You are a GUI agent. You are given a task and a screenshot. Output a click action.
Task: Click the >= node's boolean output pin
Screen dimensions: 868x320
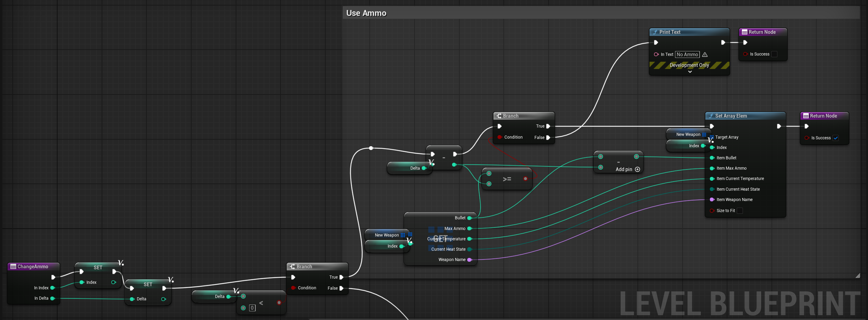pyautogui.click(x=525, y=179)
